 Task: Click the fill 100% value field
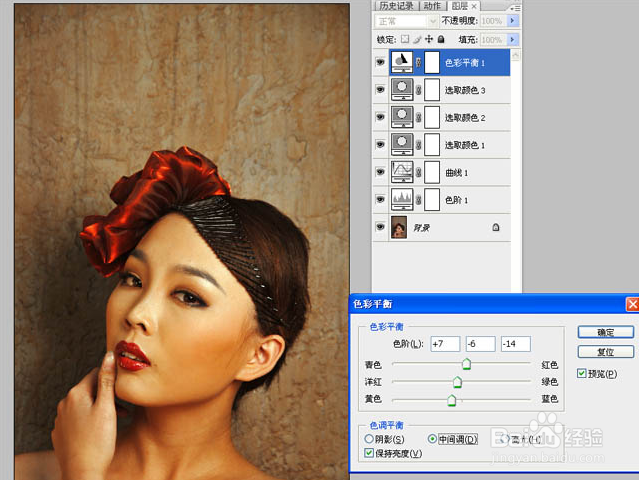coord(493,40)
